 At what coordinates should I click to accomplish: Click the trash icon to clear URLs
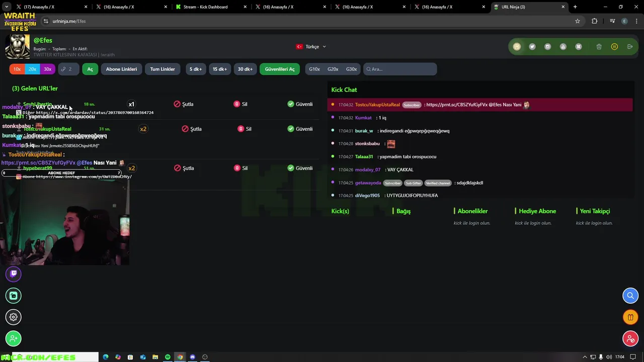[x=599, y=47]
